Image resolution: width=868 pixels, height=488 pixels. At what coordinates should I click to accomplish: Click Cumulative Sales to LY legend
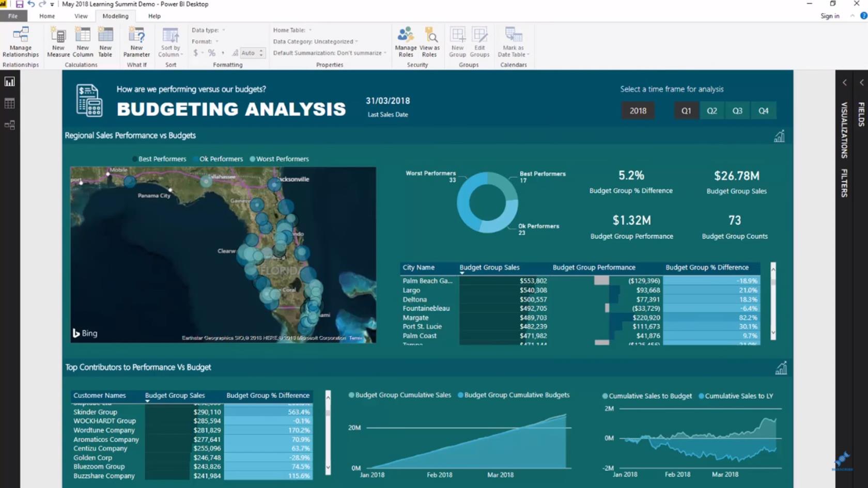click(736, 396)
